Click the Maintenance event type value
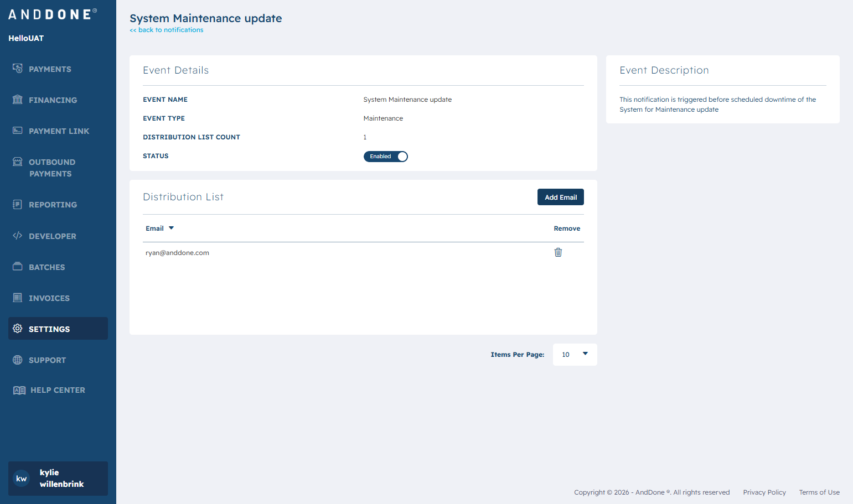 383,118
